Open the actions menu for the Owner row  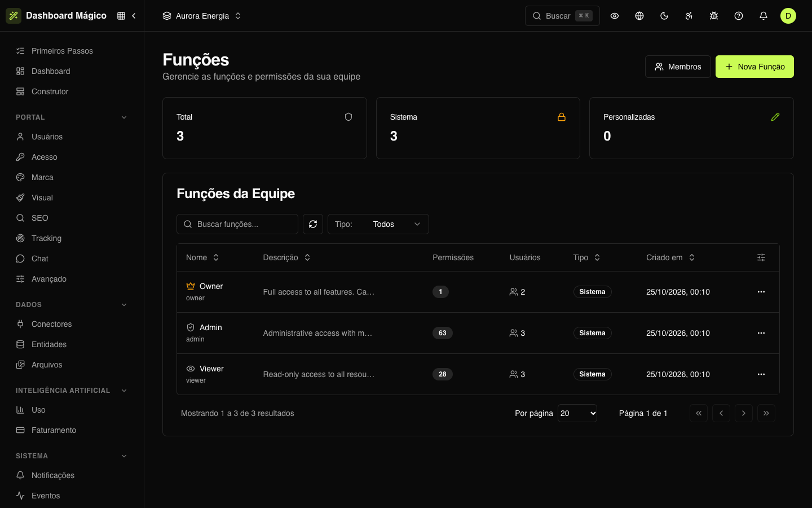point(761,292)
